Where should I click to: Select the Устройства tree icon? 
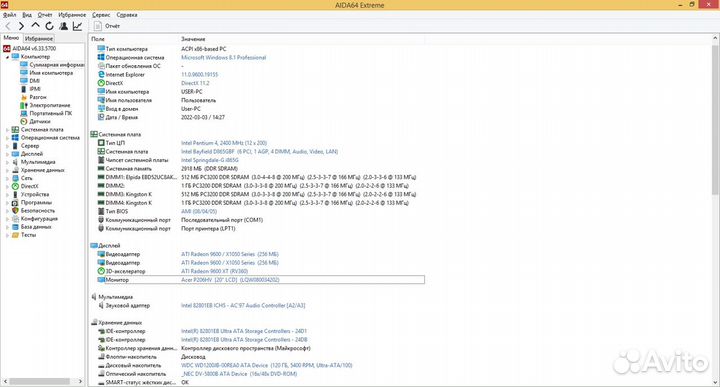click(15, 194)
